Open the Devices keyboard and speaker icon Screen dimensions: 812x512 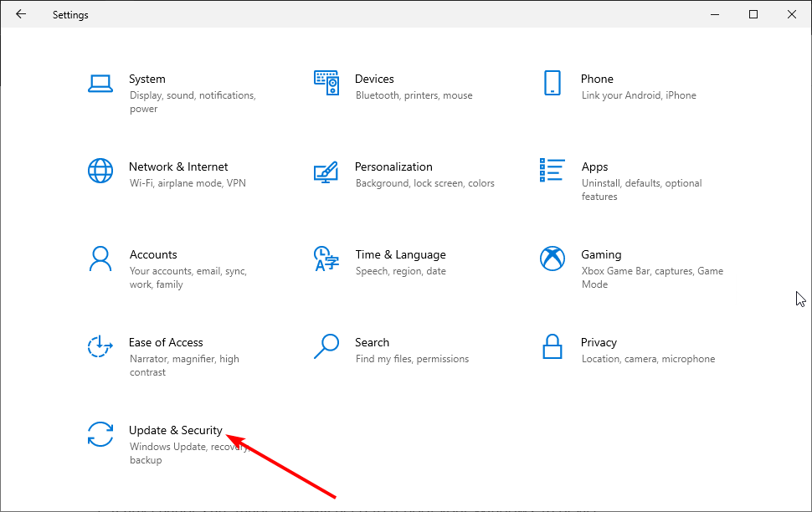[x=326, y=83]
